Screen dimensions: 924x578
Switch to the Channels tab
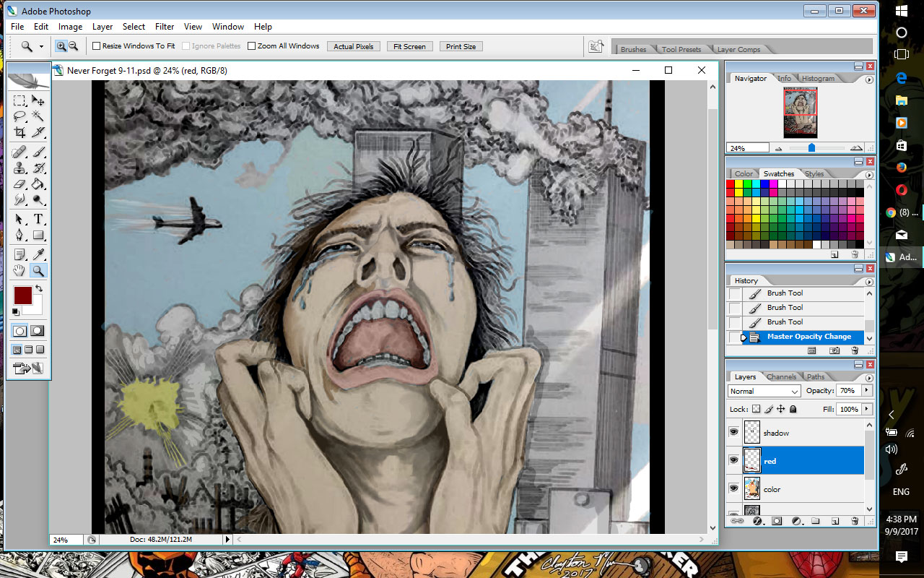[782, 377]
